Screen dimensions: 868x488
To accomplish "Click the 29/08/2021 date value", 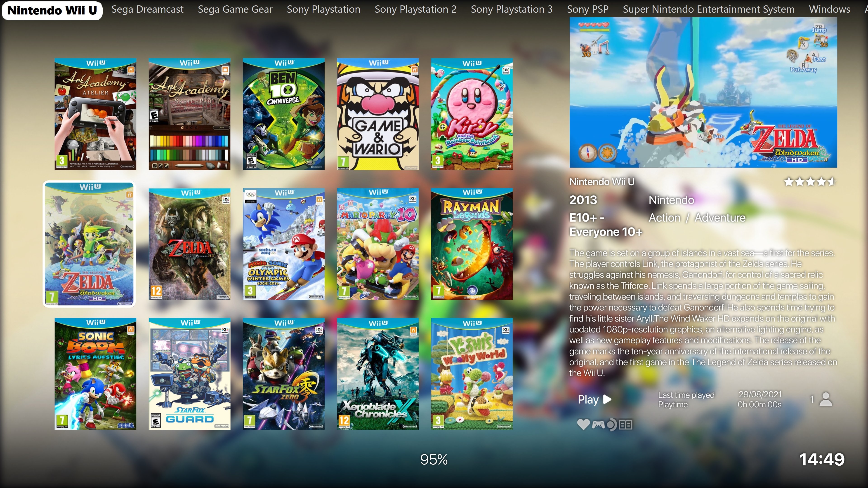I will click(760, 394).
